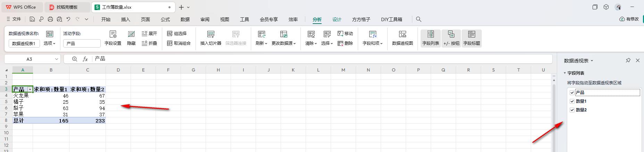Uncheck the 产品 field checkbox
The width and height of the screenshot is (644, 152).
572,93
